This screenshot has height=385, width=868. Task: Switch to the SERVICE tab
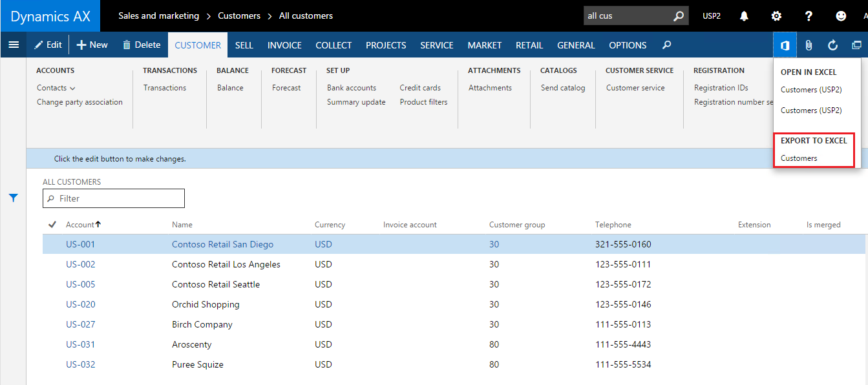point(437,45)
